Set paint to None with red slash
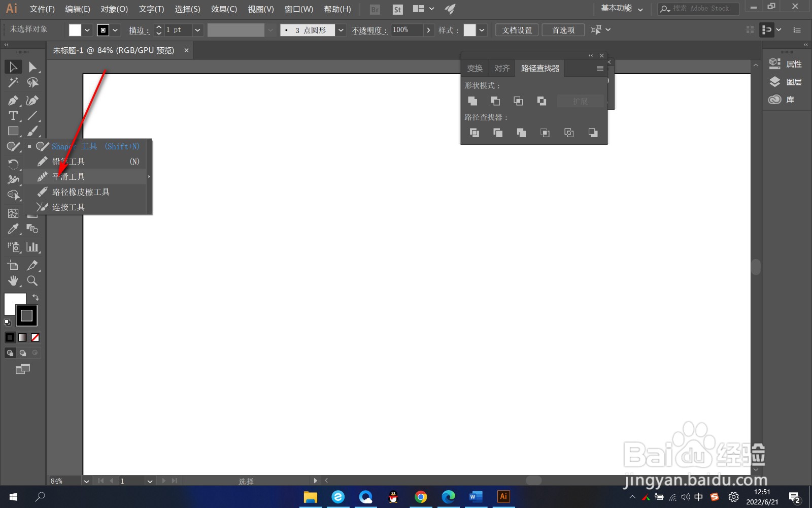Viewport: 812px width, 508px height. (x=35, y=337)
